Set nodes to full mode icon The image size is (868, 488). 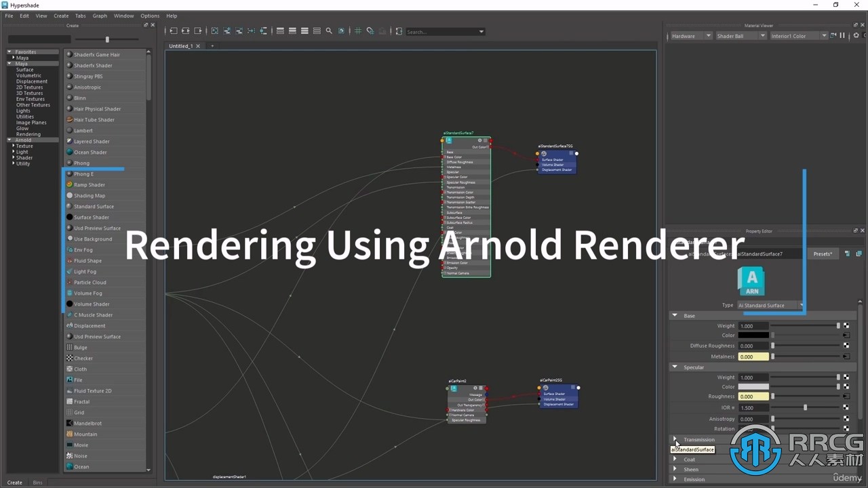click(304, 31)
